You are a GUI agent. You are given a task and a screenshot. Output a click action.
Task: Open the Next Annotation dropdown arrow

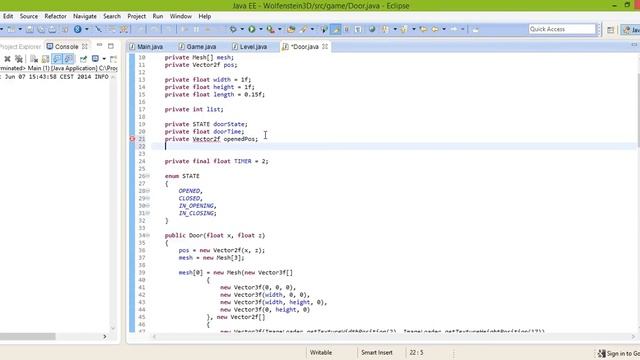tap(395, 29)
